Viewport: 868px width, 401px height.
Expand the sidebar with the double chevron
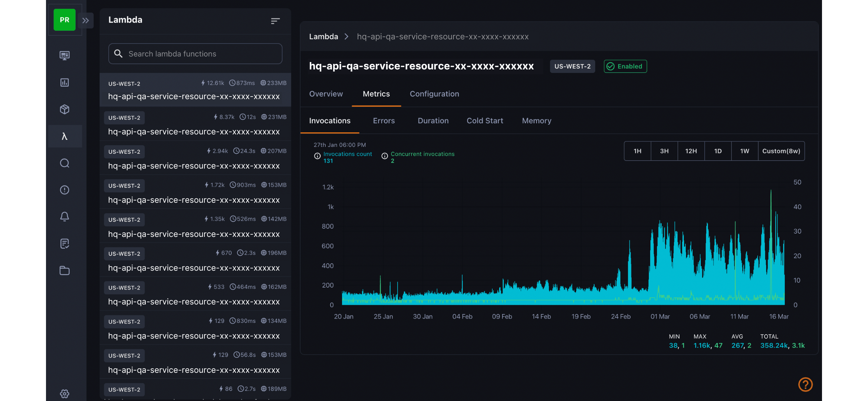(x=86, y=20)
